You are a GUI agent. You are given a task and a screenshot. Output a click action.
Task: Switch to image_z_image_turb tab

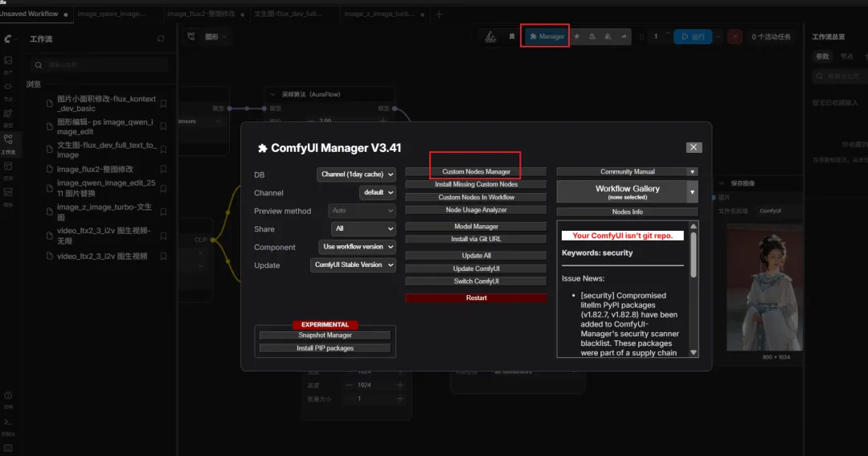click(379, 14)
